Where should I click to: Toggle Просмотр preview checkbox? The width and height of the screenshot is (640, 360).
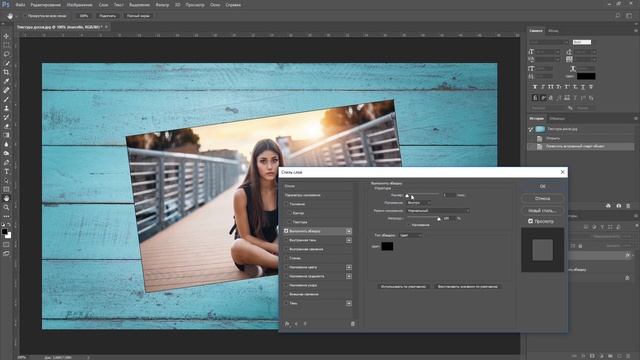530,221
